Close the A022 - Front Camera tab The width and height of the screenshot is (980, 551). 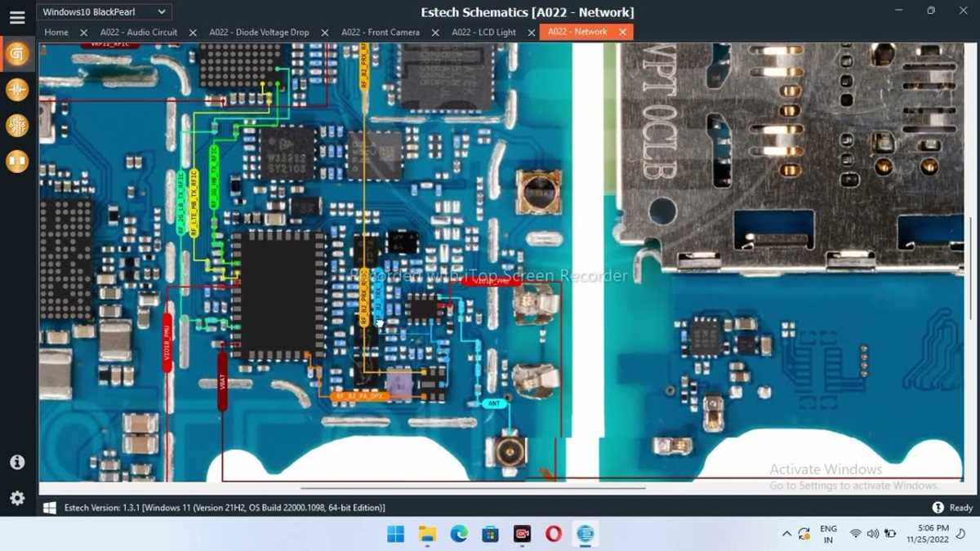(x=434, y=33)
